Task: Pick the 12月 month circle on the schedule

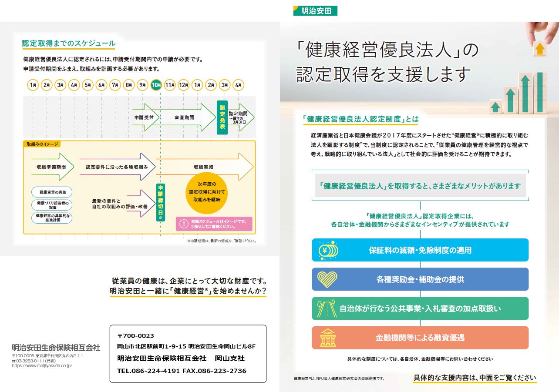Action: (183, 85)
